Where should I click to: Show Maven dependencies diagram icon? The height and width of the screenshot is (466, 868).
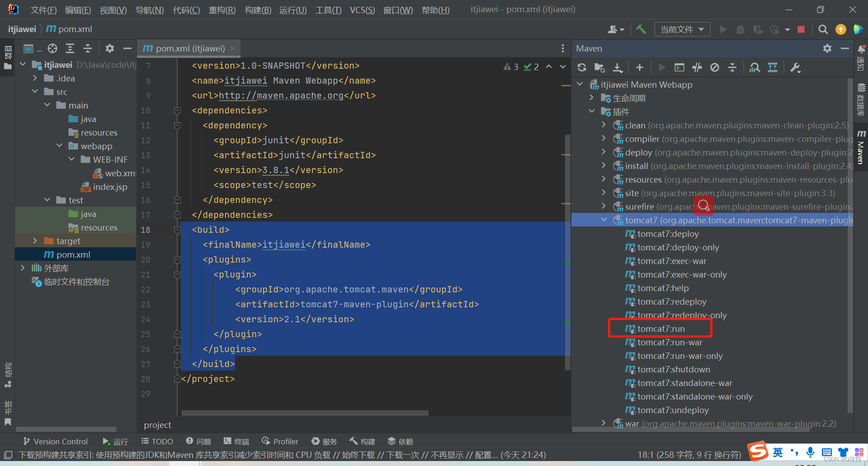773,67
